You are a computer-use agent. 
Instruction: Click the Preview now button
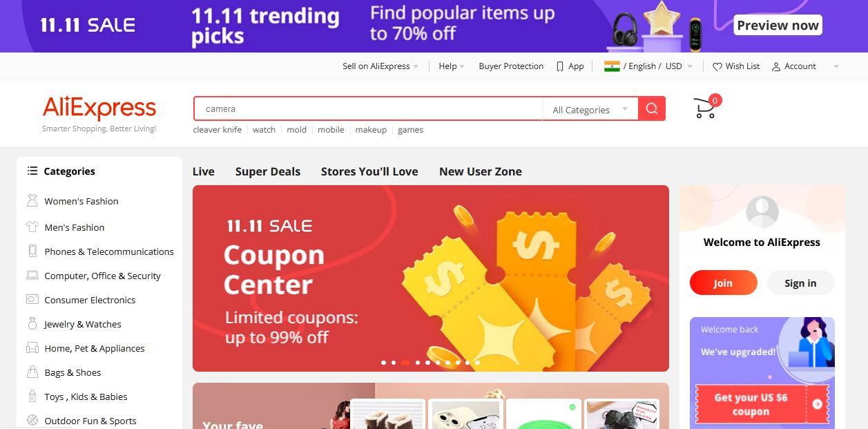point(778,26)
